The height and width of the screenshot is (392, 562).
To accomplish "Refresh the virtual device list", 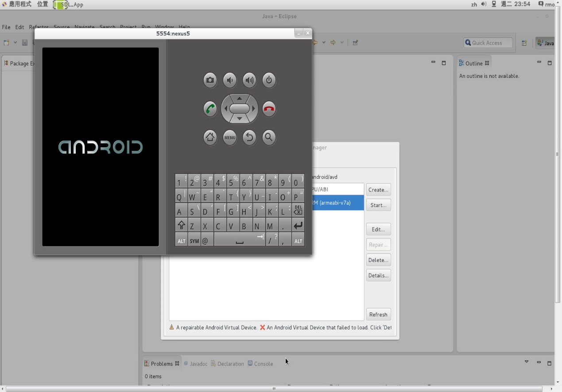I will coord(378,314).
